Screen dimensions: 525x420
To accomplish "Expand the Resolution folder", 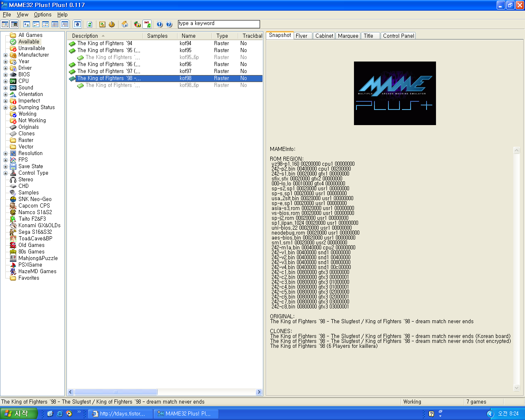I will (5, 153).
